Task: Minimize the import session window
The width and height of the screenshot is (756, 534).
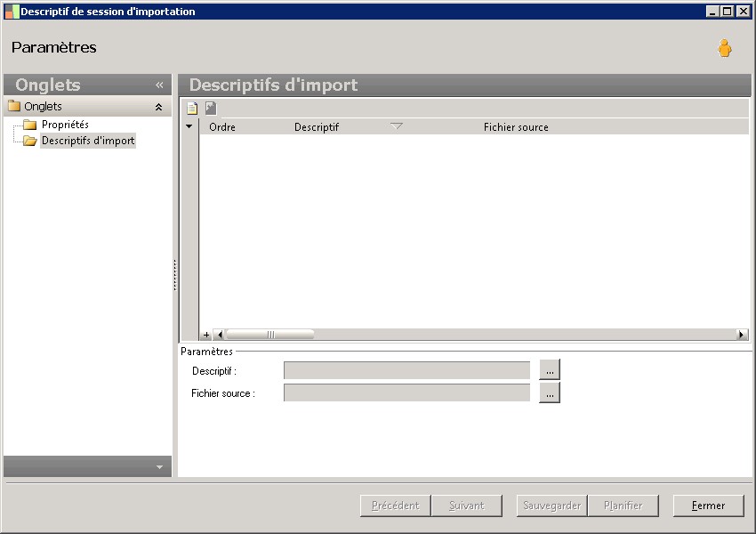Action: [712, 11]
